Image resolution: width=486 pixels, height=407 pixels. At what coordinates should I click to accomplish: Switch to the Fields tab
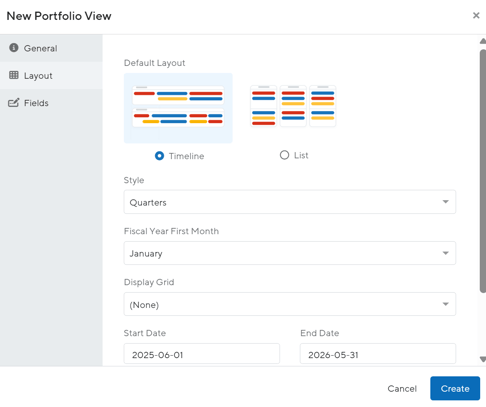(51, 103)
